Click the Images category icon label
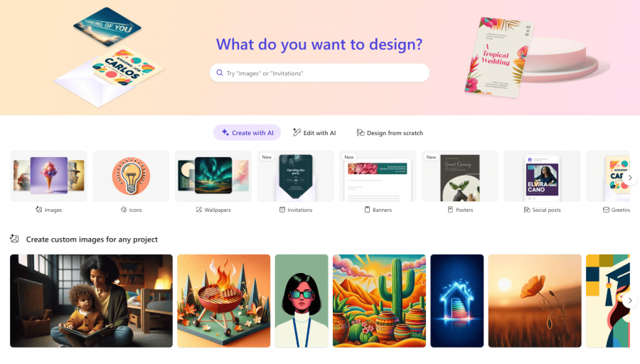This screenshot has height=364, width=640. [x=39, y=209]
